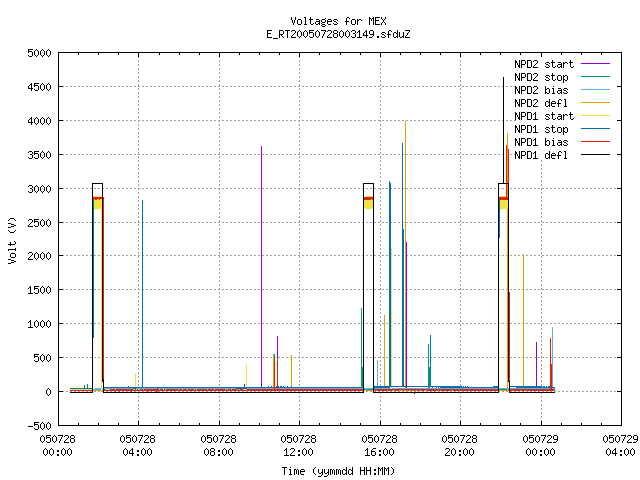
Task: Click the 1500 y-axis tick label
Action: (x=40, y=290)
